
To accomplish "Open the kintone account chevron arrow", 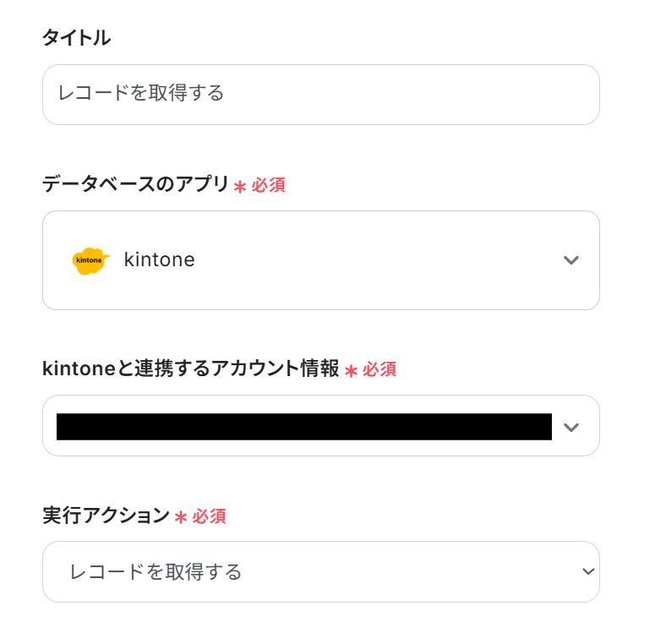I will click(571, 427).
